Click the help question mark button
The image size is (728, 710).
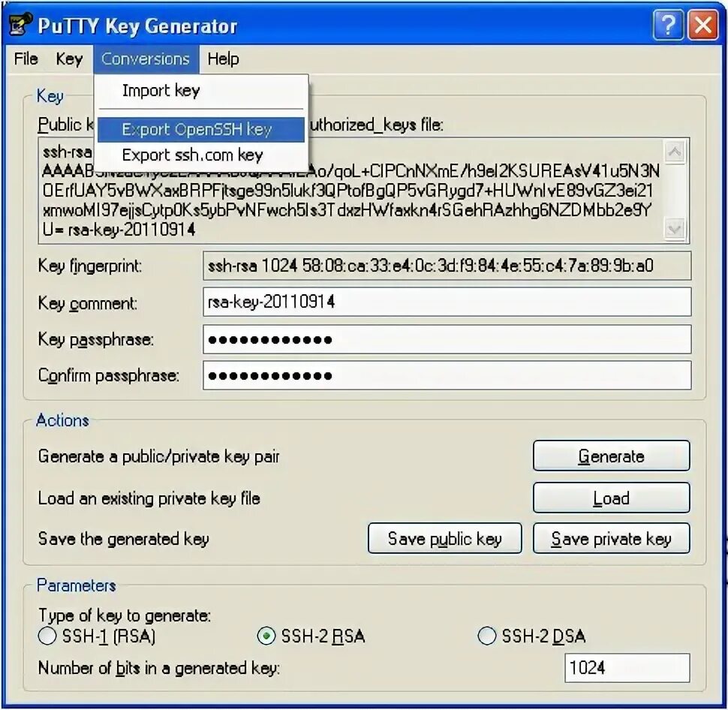pos(668,25)
